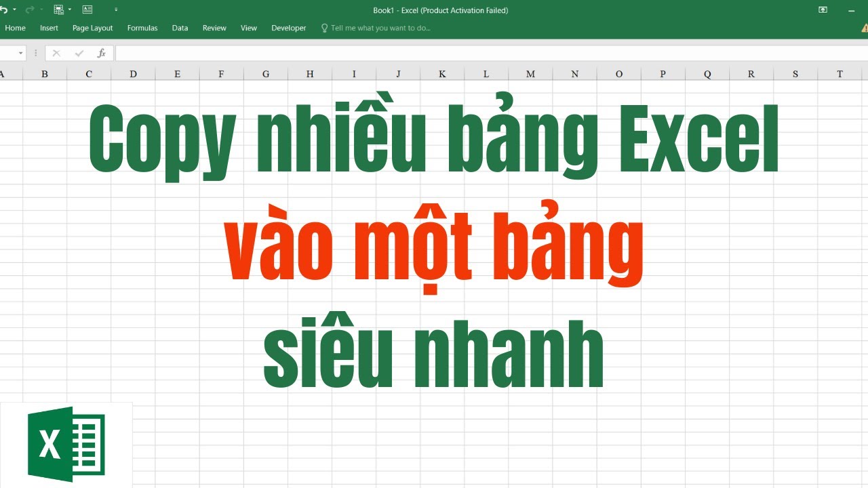
Task: Select column R header
Action: pos(751,74)
